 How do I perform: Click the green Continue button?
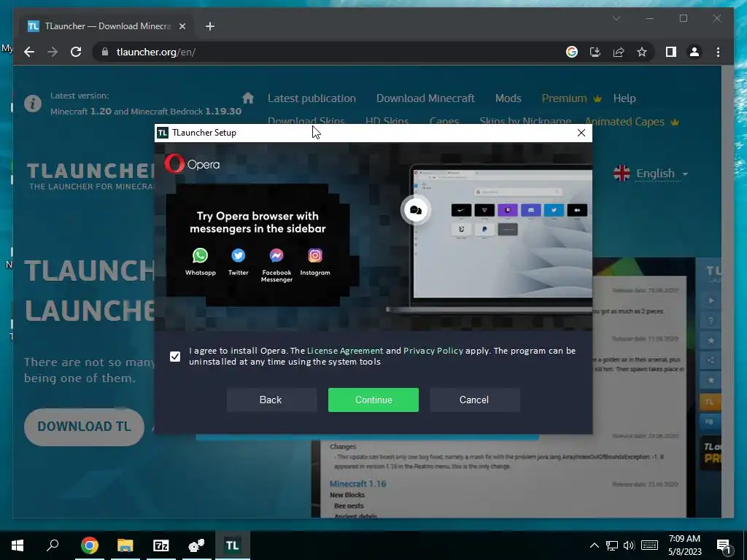[373, 400]
